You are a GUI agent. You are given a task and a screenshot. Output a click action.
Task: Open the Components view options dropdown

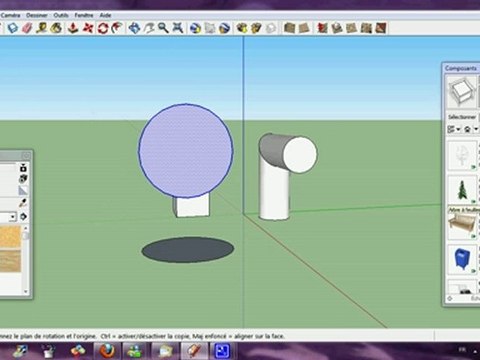click(454, 129)
